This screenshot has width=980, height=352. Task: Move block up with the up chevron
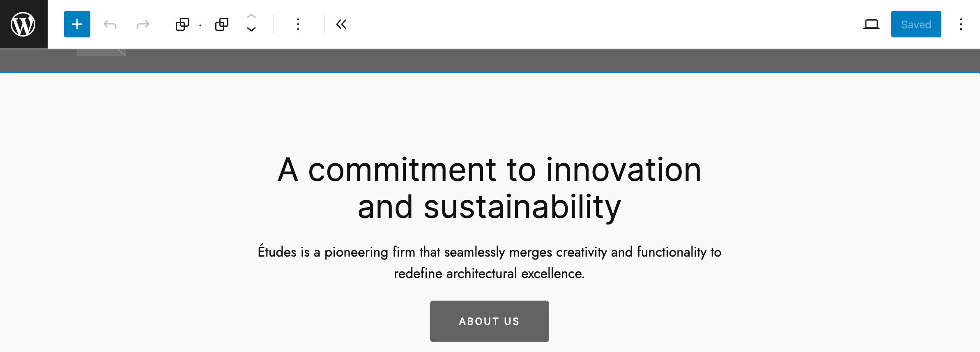click(251, 16)
